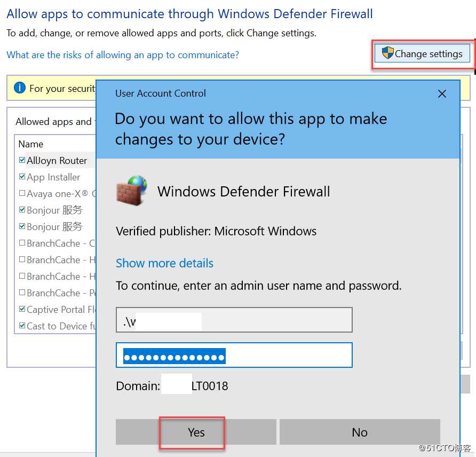Click the Windows Defender Firewall app name
This screenshot has width=476, height=457.
tap(243, 192)
